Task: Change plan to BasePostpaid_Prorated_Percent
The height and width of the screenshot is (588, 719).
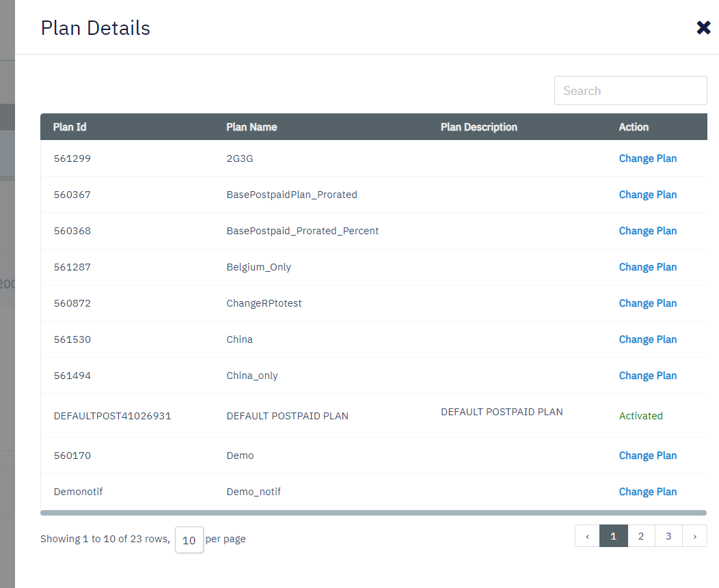Action: point(647,231)
